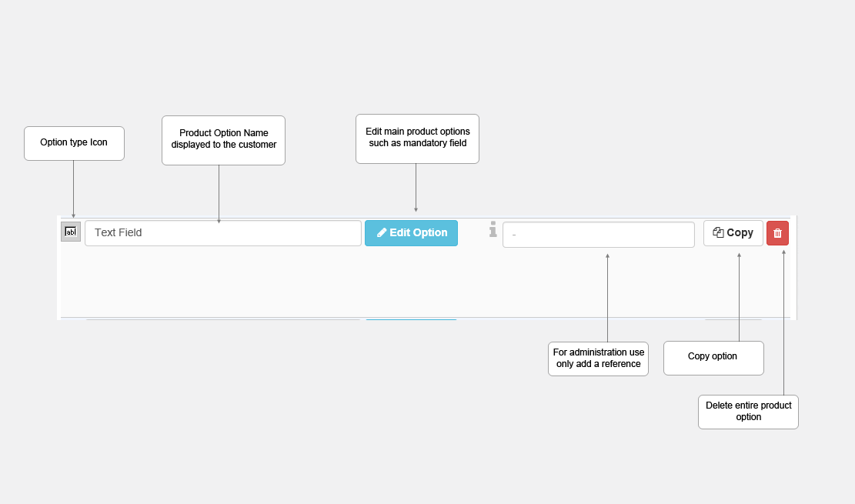Click the arrowhead pointing at reference field
The height and width of the screenshot is (504, 855).
[x=607, y=255]
